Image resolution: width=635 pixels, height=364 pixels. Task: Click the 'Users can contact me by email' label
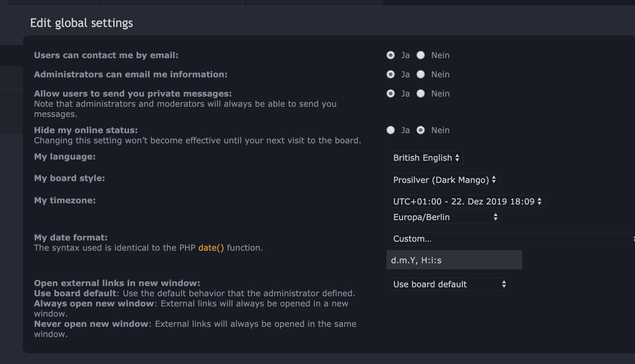106,55
